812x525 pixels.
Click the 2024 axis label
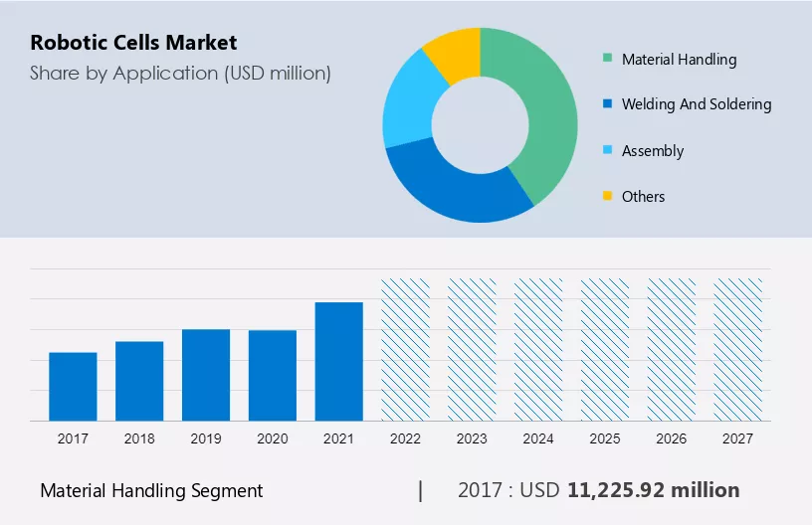(538, 438)
